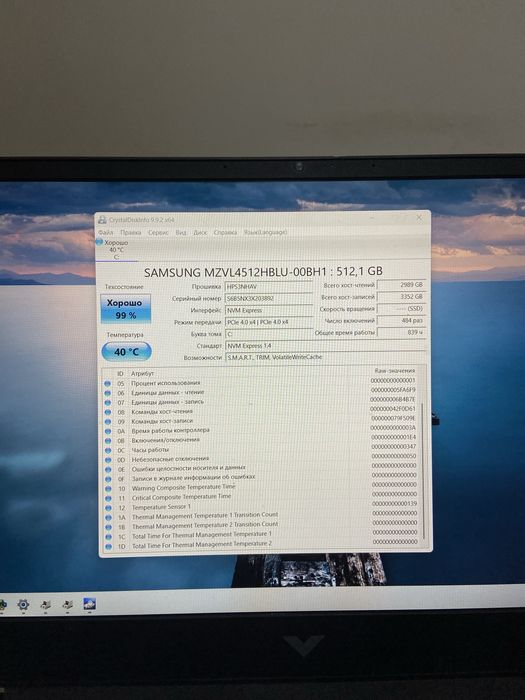The height and width of the screenshot is (700, 525).
Task: Click status circle for Thermal Management Temperature 1 Transition Count
Action: click(x=108, y=518)
